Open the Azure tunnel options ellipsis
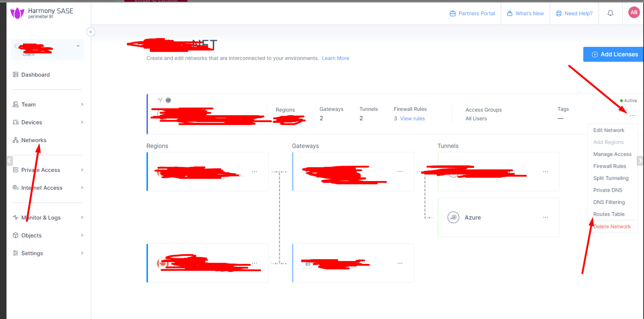The height and width of the screenshot is (319, 644). (x=545, y=218)
